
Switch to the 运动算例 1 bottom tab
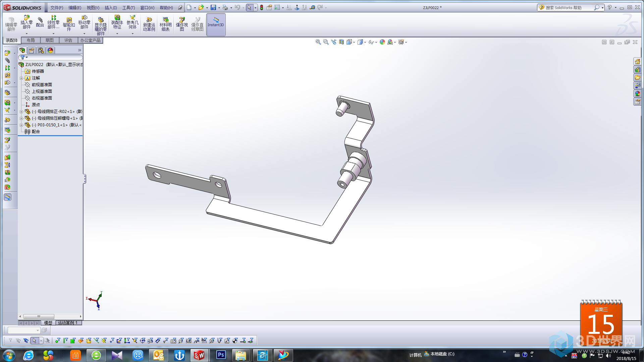point(68,323)
